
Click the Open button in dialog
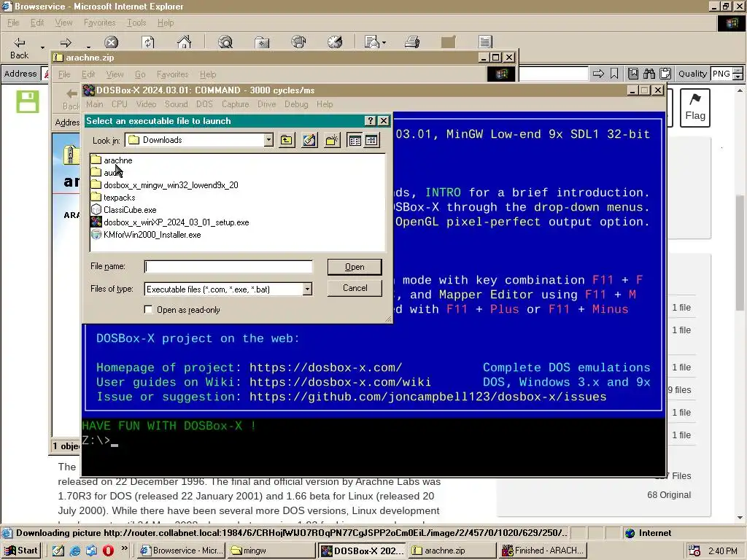coord(355,267)
